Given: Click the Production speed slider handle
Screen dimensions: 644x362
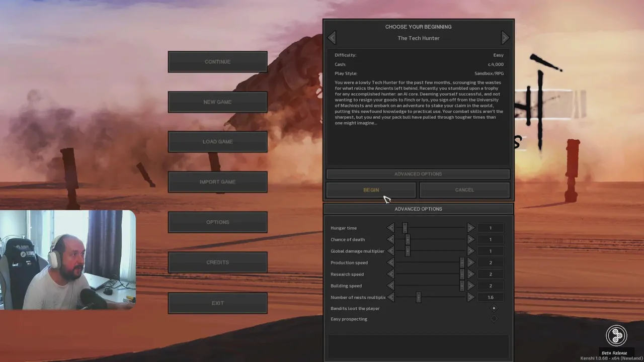Looking at the screenshot, I should (462, 262).
